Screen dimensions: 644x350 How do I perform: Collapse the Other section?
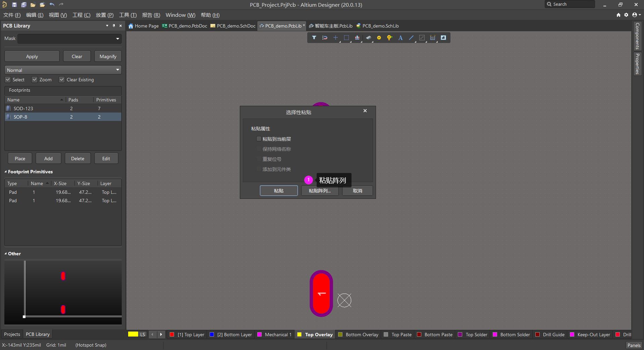(6, 254)
